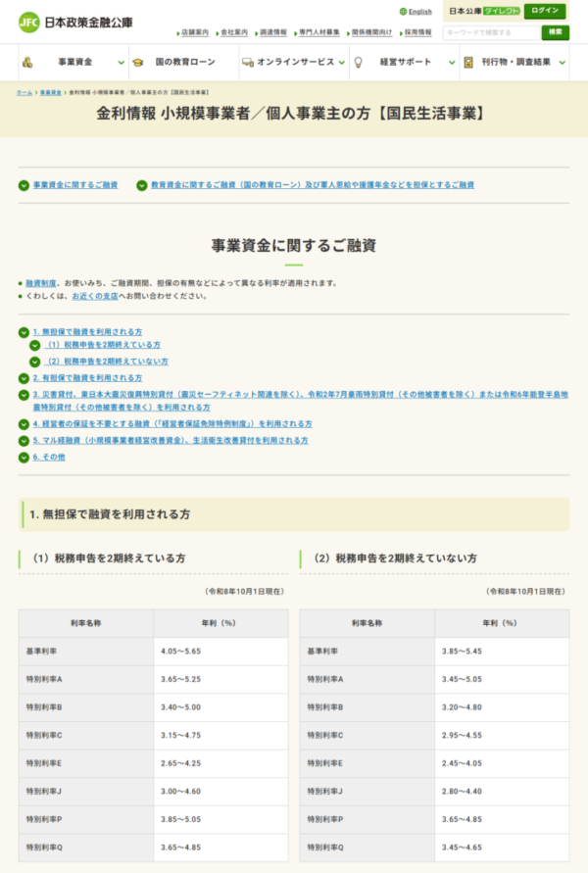Open 専門人材募集 in the top menu
This screenshot has width=588, height=873.
pos(319,33)
